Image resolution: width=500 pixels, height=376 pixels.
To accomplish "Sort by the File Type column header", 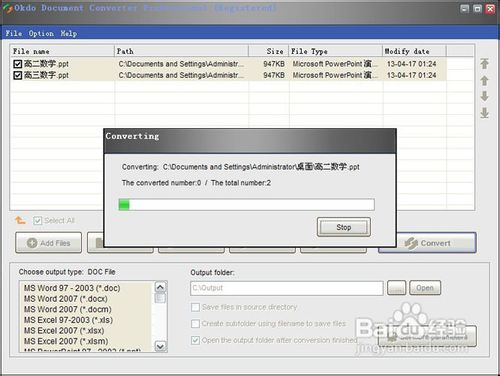I will click(336, 51).
